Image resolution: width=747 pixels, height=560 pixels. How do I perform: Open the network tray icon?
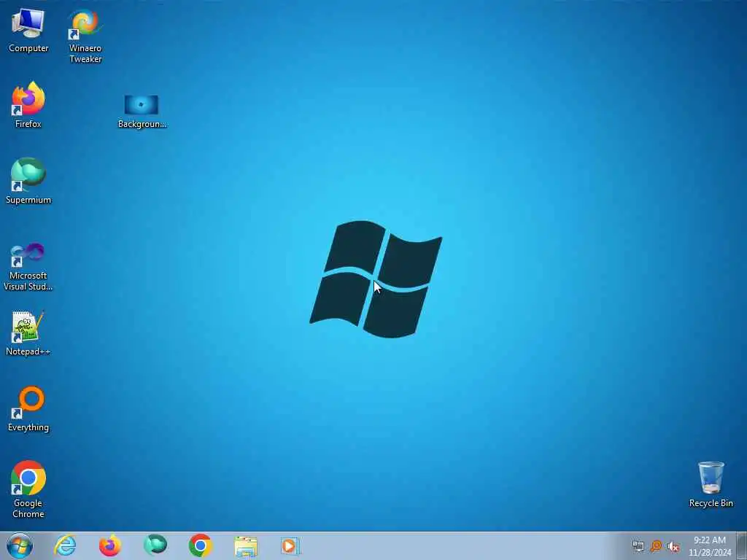click(x=638, y=547)
